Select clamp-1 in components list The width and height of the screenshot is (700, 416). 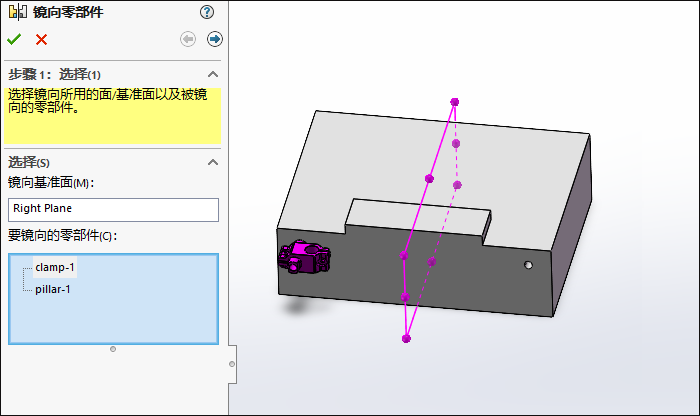tap(55, 267)
